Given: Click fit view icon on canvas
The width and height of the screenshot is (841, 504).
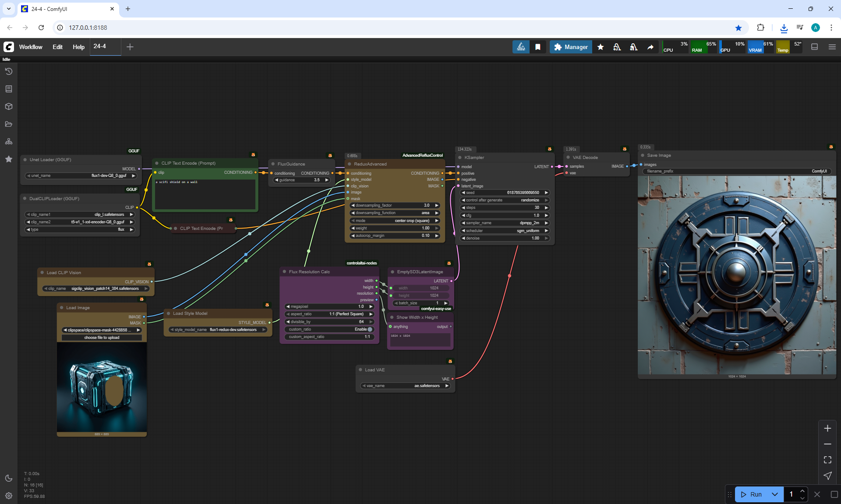Looking at the screenshot, I should [827, 460].
